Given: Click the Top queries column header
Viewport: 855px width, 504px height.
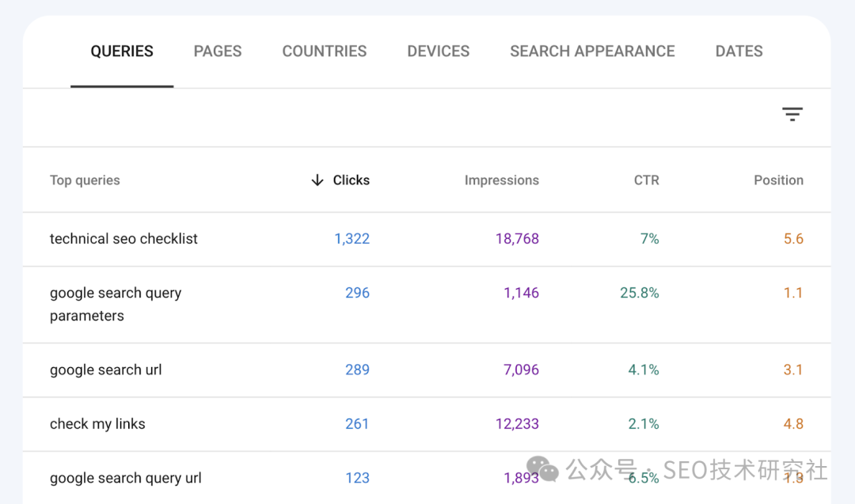Looking at the screenshot, I should [85, 180].
